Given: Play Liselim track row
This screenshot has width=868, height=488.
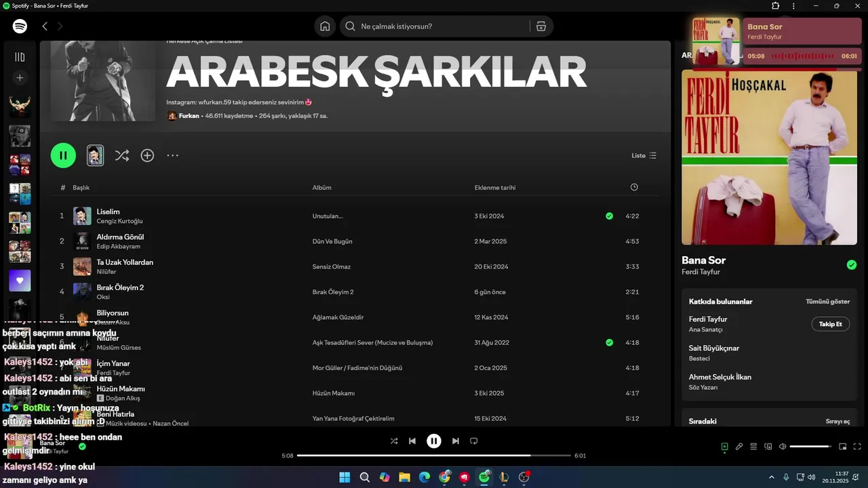Looking at the screenshot, I should click(356, 216).
